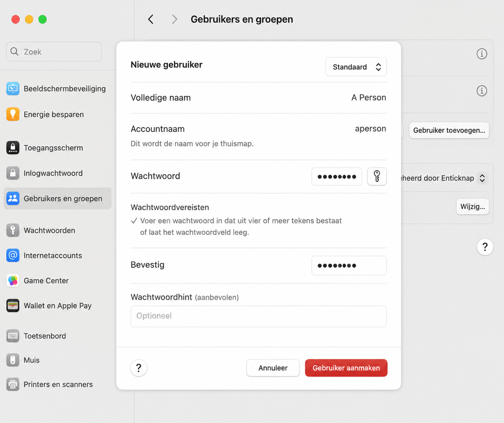Click the Accountnaam field 'aperson'

tap(370, 128)
